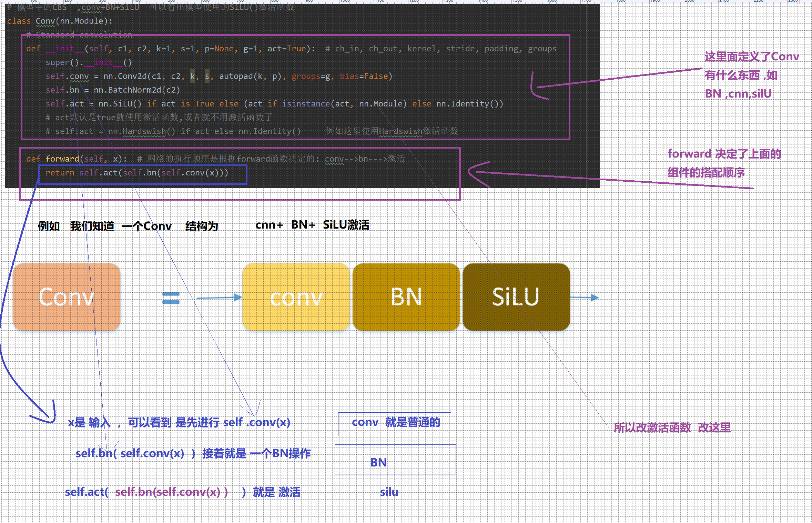Select the outlined box labeled 'silu'
Screen dimensions: 812x523
pyautogui.click(x=395, y=493)
